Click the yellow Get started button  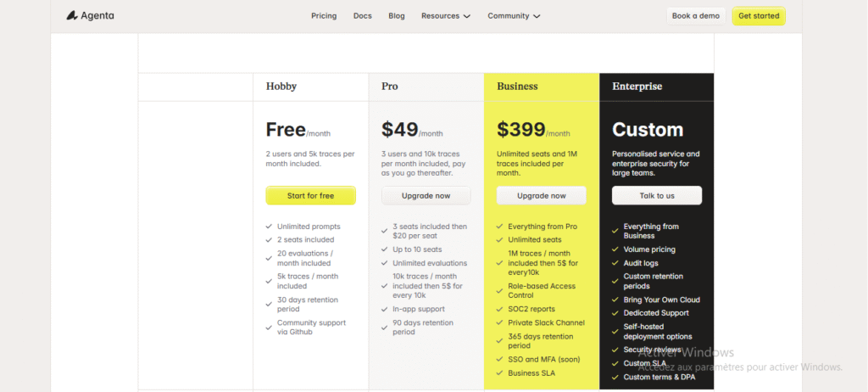point(758,16)
